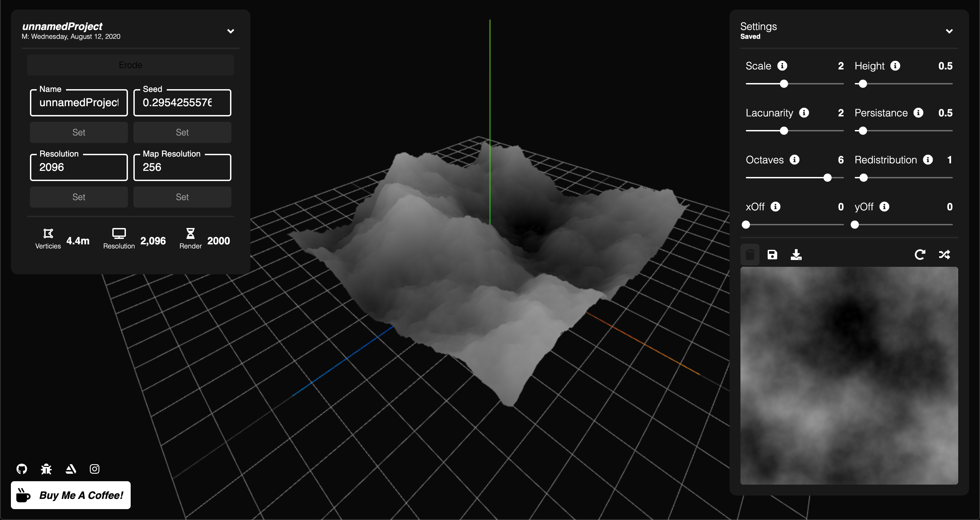Click the heightmap preview thumbnail
980x520 pixels.
(849, 375)
